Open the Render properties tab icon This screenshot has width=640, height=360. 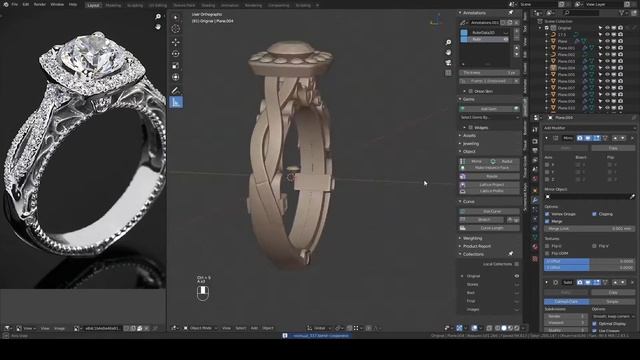coord(535,141)
